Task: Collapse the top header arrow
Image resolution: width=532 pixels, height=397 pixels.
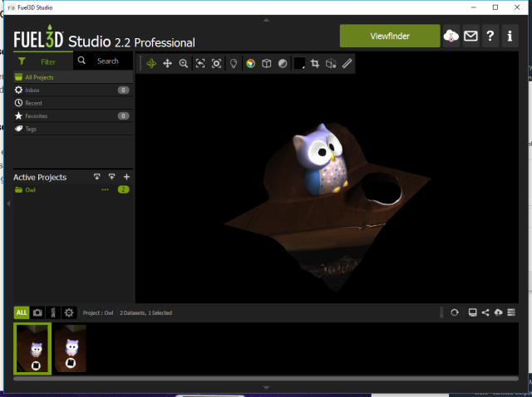Action: coord(266,19)
